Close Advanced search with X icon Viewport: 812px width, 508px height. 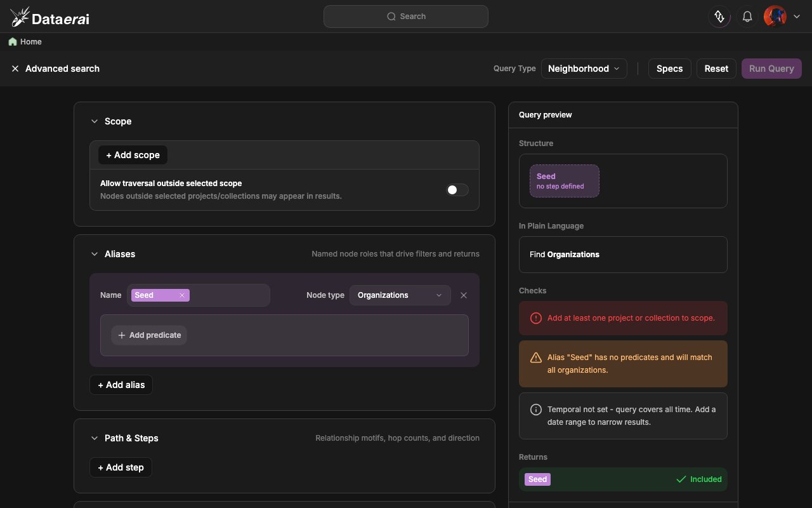pos(15,69)
